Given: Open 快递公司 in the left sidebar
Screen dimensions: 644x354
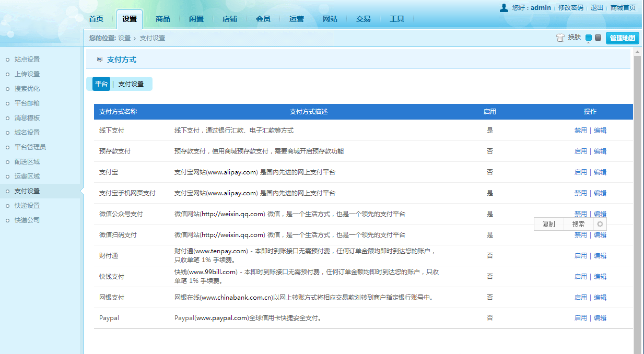Looking at the screenshot, I should click(27, 220).
